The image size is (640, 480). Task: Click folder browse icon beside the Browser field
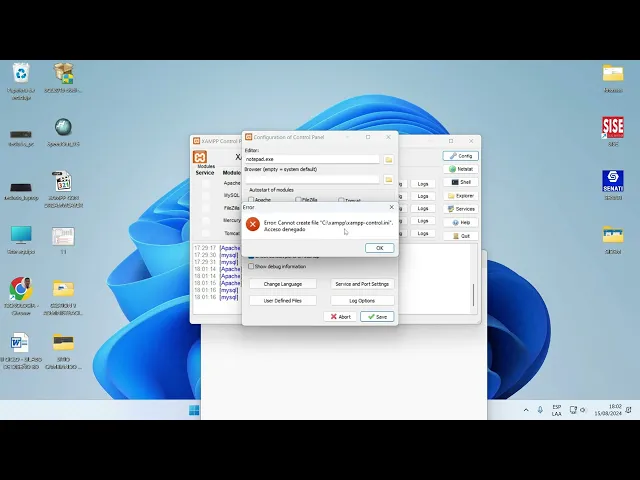[x=389, y=180]
